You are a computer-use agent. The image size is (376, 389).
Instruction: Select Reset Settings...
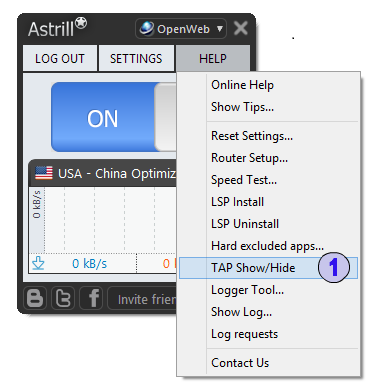[x=252, y=136]
